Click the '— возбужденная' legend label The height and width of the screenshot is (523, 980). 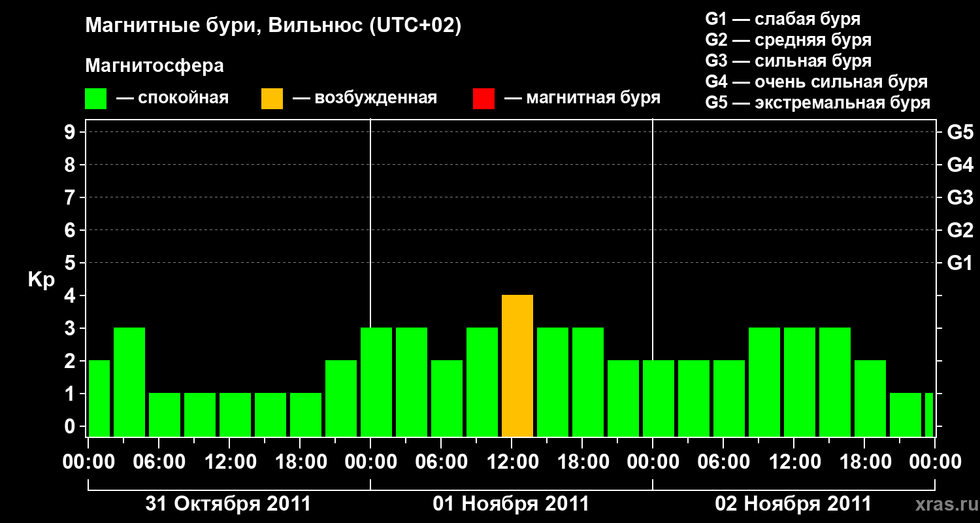365,98
